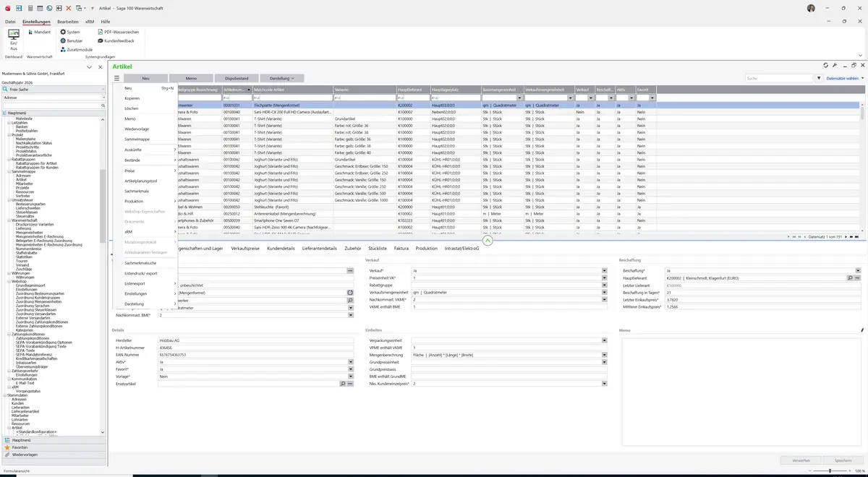This screenshot has width=868, height=477.
Task: Open the Darstellung toolbar dropdown
Action: [x=281, y=78]
